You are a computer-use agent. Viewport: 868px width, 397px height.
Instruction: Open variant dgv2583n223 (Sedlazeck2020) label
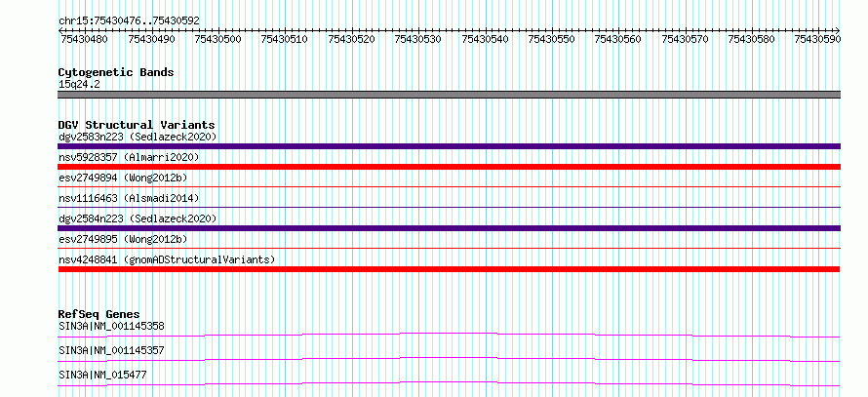click(138, 137)
